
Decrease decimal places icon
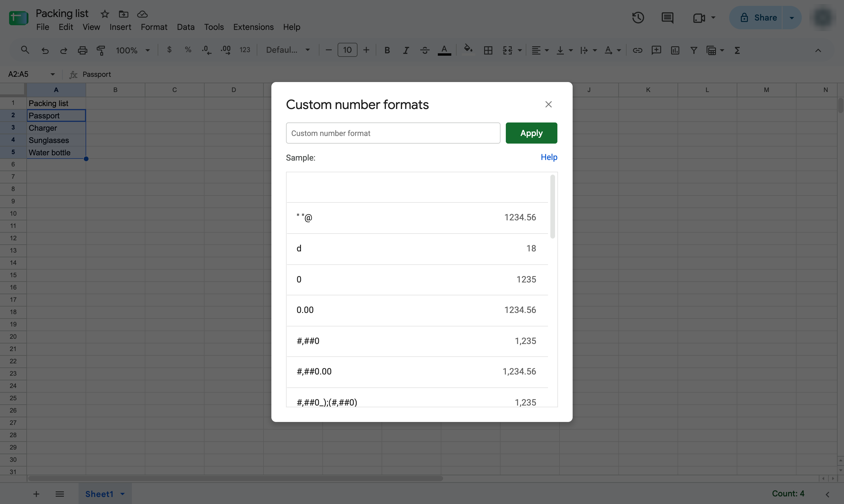(x=207, y=50)
